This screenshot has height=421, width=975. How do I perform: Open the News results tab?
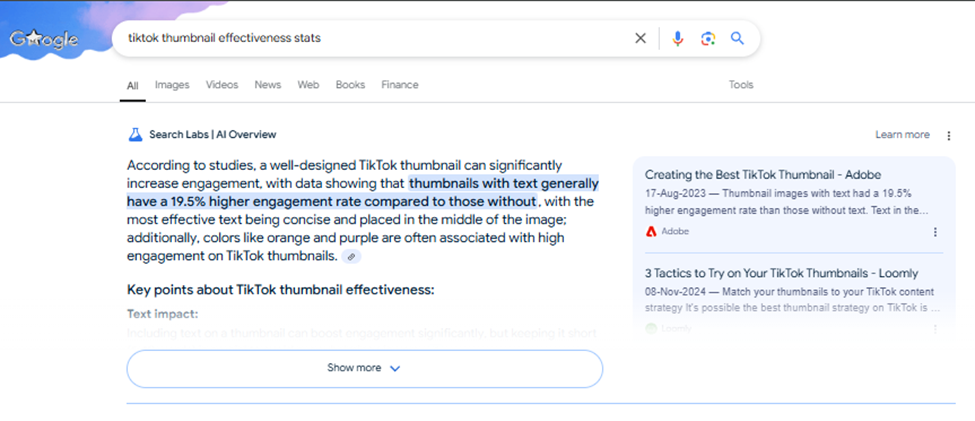click(x=267, y=85)
